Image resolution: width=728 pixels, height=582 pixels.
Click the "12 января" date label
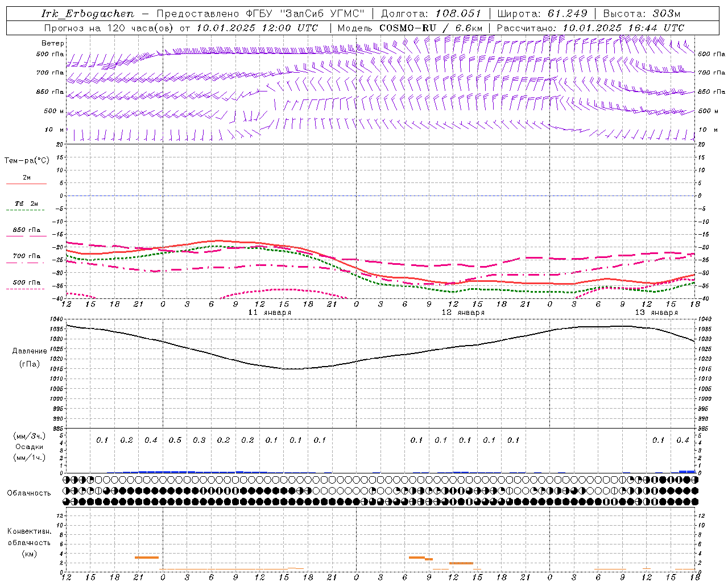(x=464, y=313)
